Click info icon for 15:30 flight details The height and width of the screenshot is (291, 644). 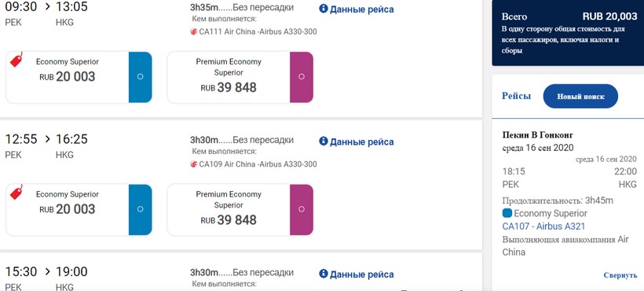point(324,274)
